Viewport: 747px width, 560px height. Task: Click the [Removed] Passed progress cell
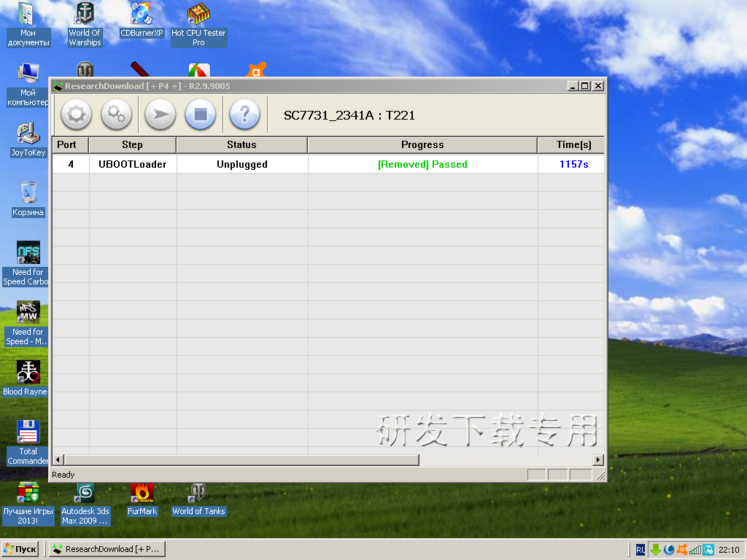tap(422, 164)
